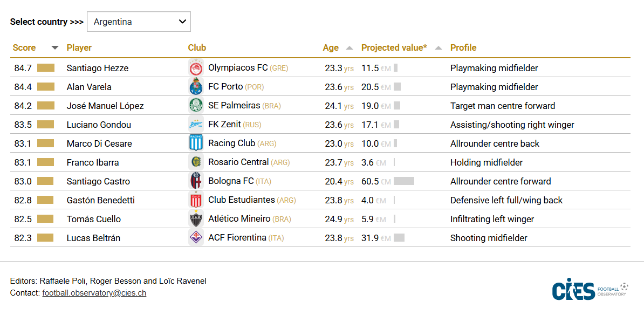
Task: Click the Olympiacos FC club crest
Action: click(195, 68)
